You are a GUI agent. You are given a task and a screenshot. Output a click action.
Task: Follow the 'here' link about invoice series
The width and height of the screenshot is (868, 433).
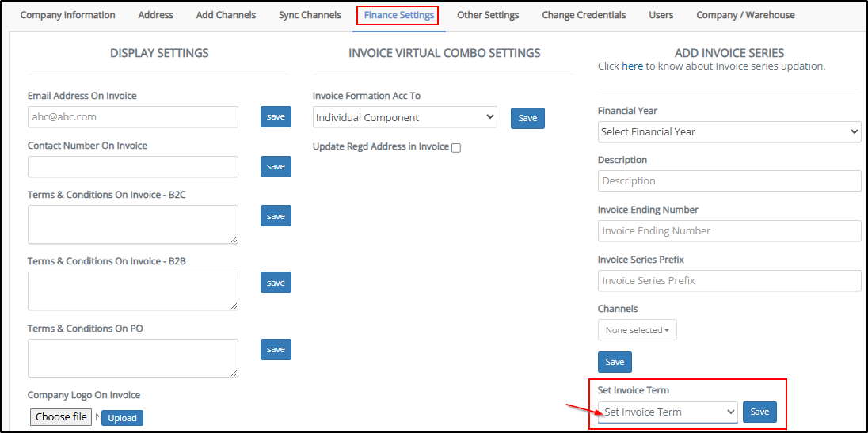632,66
